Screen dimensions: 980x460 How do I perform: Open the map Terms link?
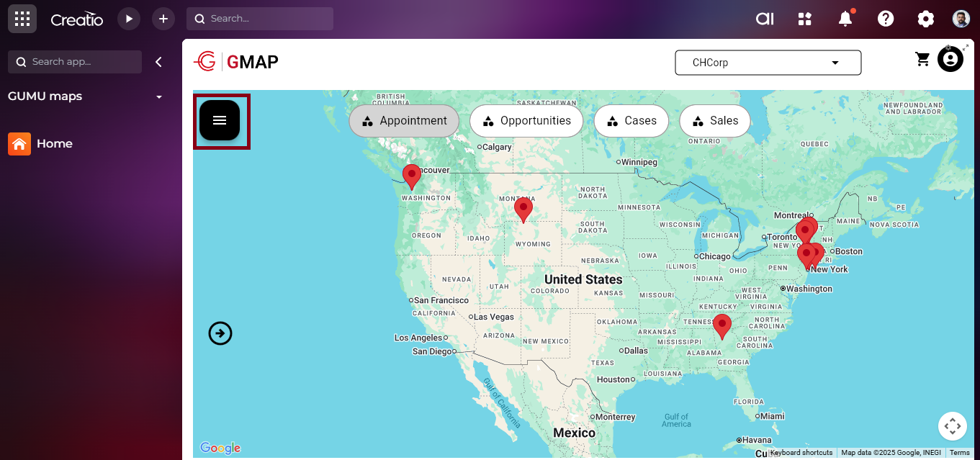click(x=960, y=453)
